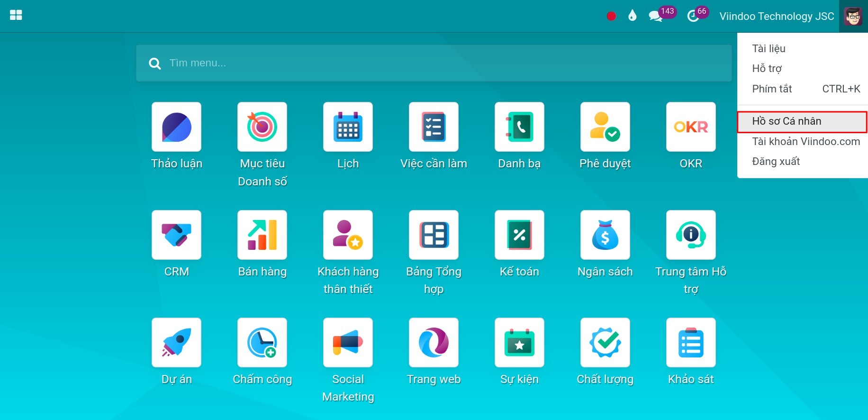The image size is (868, 420).
Task: Open Hồ sơ Cá nhân profile
Action: click(803, 121)
